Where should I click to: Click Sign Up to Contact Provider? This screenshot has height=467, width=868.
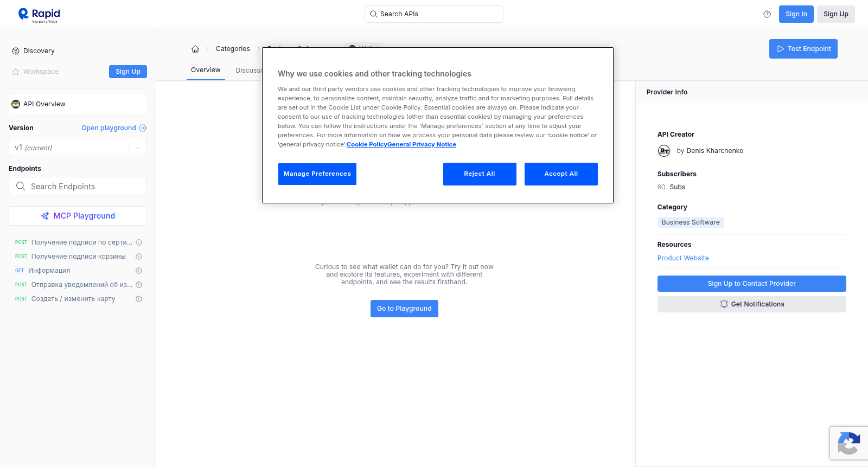pyautogui.click(x=751, y=284)
